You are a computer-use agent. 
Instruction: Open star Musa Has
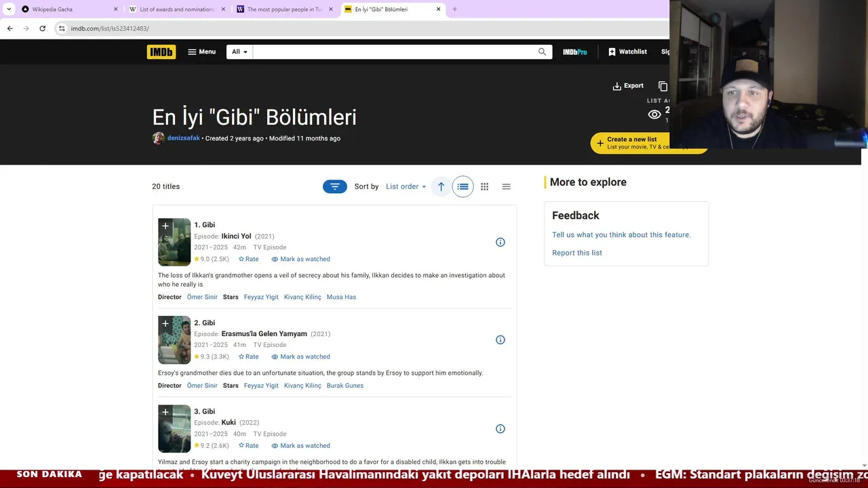coord(341,297)
